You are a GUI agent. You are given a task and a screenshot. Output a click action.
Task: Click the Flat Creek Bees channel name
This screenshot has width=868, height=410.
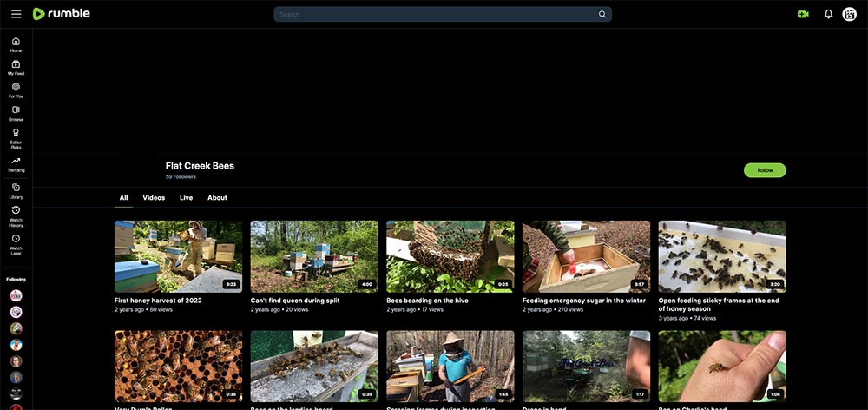[x=200, y=166]
